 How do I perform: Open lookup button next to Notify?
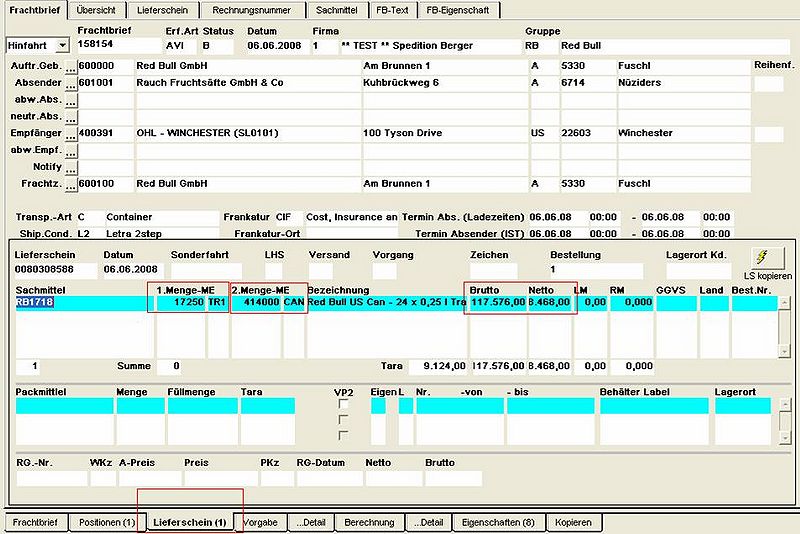pyautogui.click(x=71, y=168)
